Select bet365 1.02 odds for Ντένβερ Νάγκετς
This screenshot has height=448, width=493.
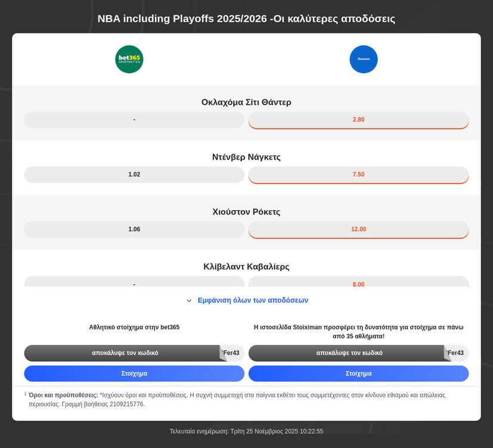pyautogui.click(x=134, y=175)
